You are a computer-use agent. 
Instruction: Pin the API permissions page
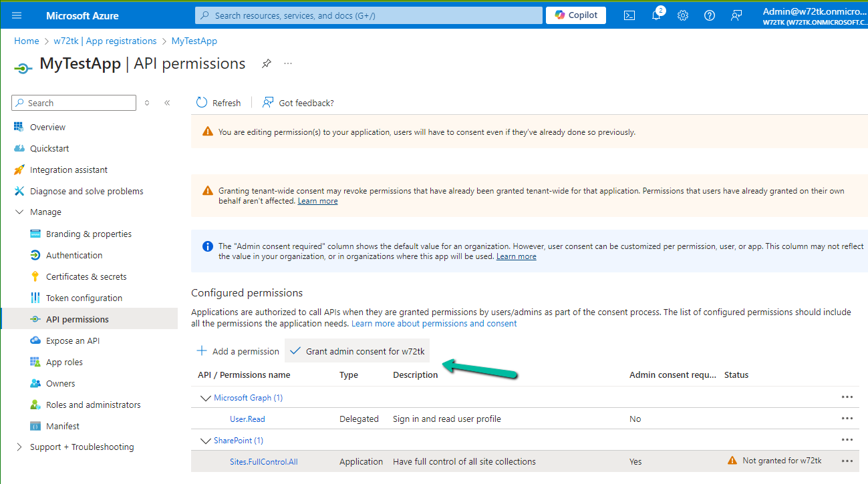(x=266, y=63)
